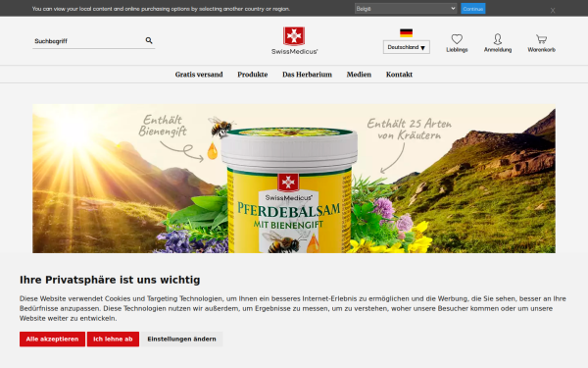Viewport: 588px width, 368px height.
Task: Open Einstellungen ändern cookie settings
Action: (x=181, y=340)
